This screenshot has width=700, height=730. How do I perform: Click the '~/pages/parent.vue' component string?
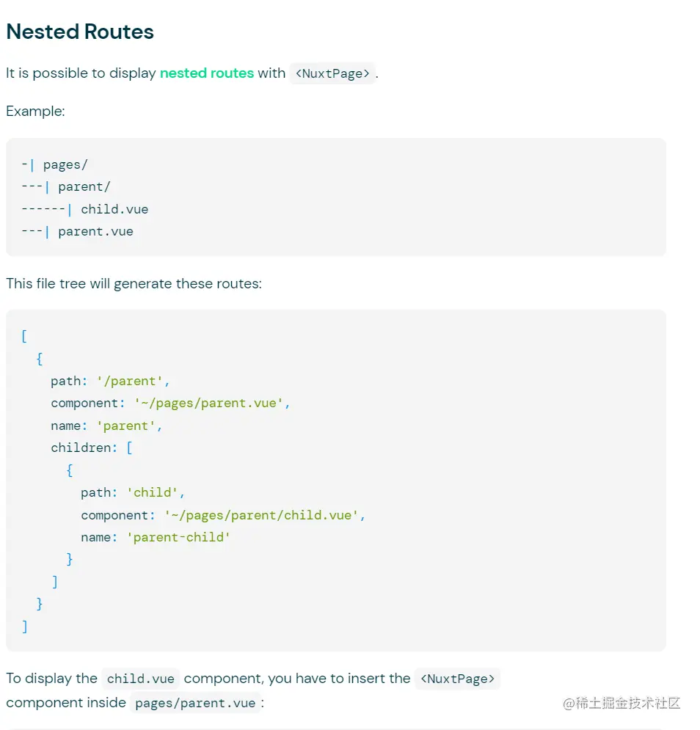tap(212, 404)
